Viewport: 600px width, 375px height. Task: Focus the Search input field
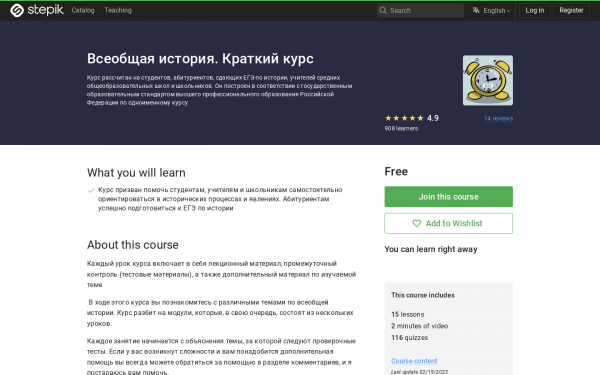pos(420,10)
